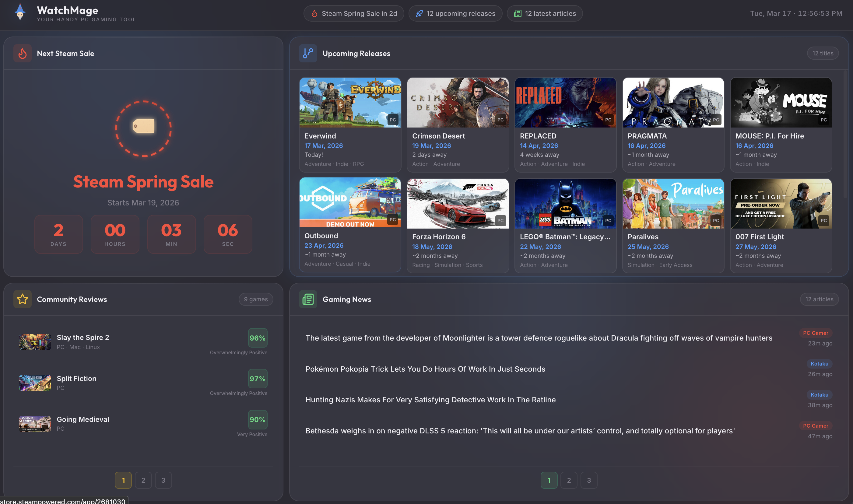Click the chart icon beside Upcoming Releases heading
This screenshot has width=853, height=504.
point(308,53)
